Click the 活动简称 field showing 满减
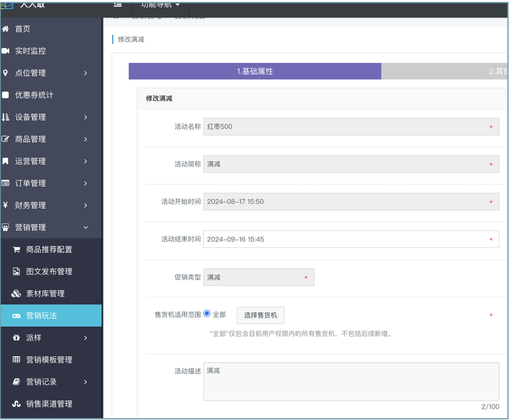The image size is (511, 420). [351, 164]
